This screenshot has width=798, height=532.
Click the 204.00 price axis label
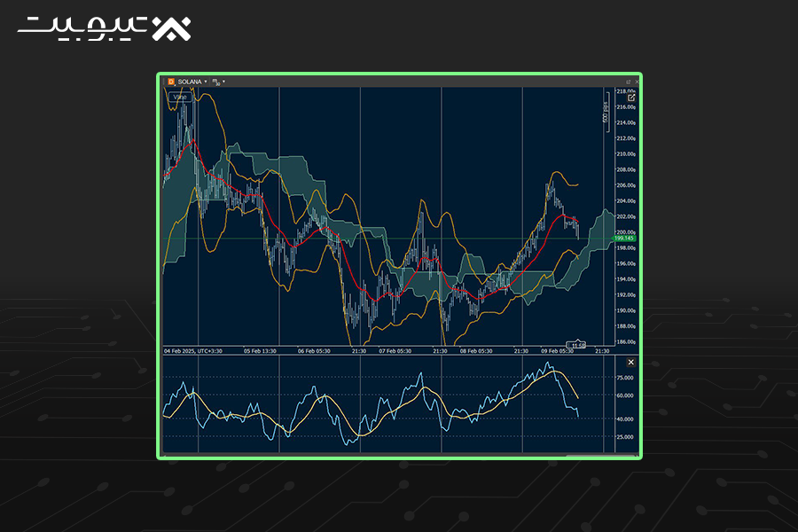tap(625, 201)
